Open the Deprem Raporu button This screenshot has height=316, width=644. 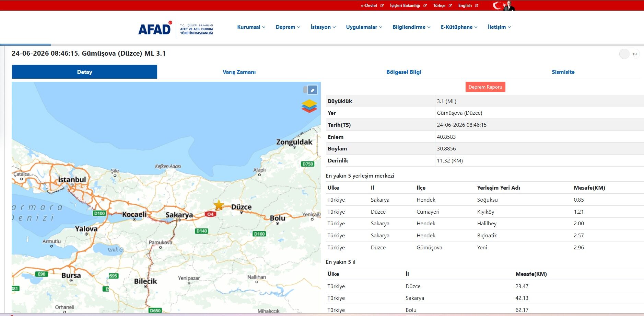[485, 87]
